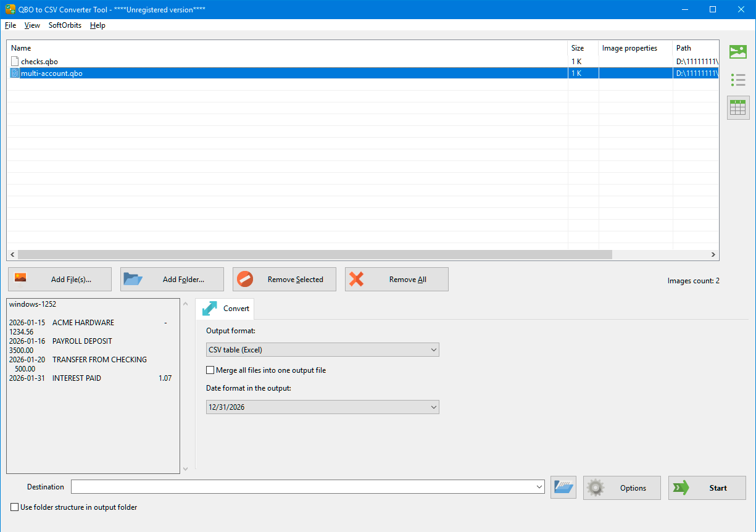The height and width of the screenshot is (532, 756).
Task: Open the Options button
Action: 622,488
